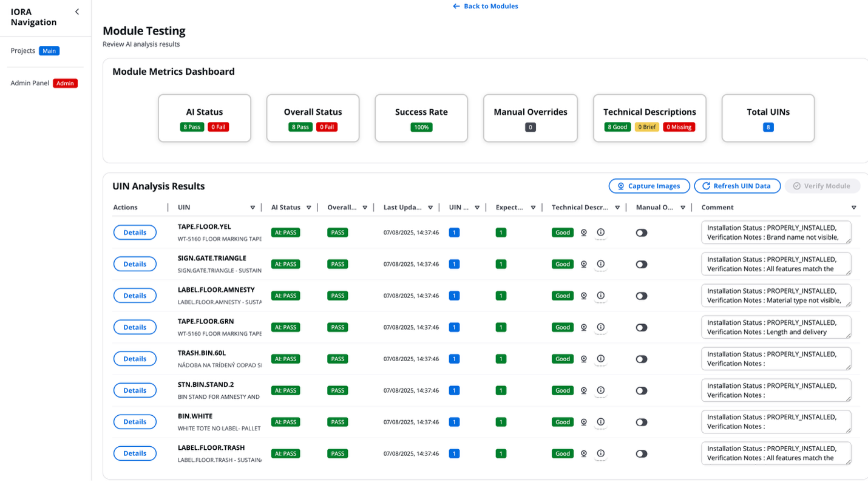Toggle manual override on BIN.WHITE row

click(642, 422)
